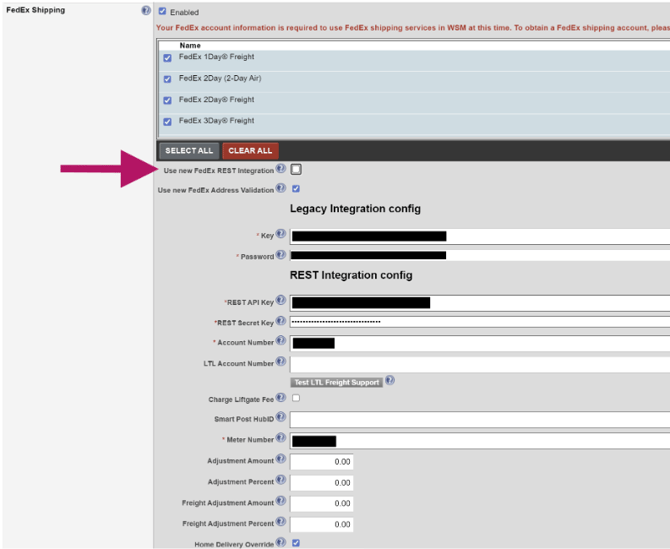Click the Smart Post HubID field

point(480,420)
